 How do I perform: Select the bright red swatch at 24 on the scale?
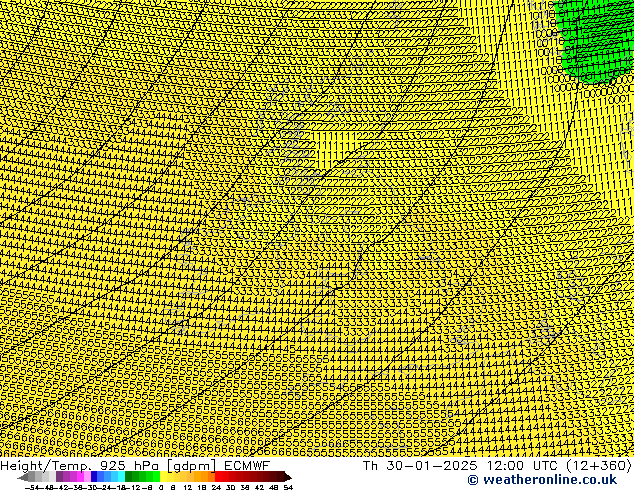point(218,477)
